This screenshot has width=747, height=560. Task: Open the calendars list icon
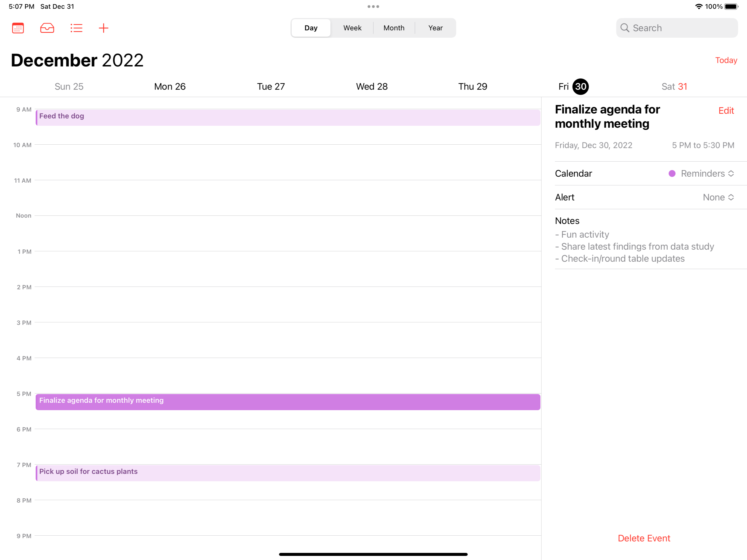tap(18, 28)
